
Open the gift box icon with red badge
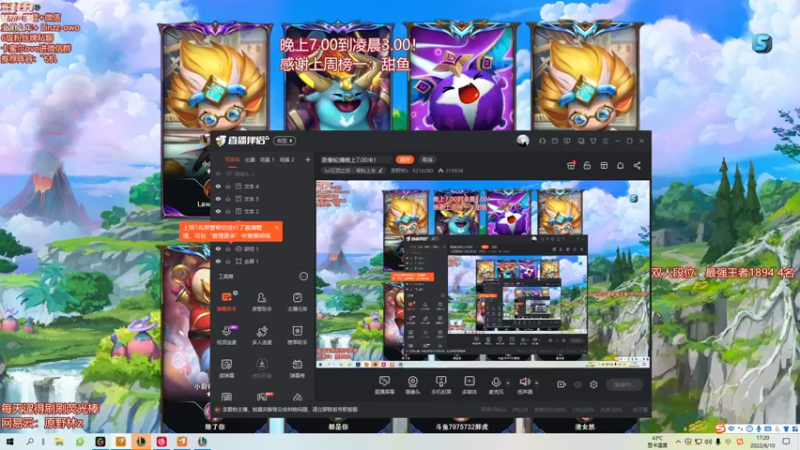(x=571, y=165)
